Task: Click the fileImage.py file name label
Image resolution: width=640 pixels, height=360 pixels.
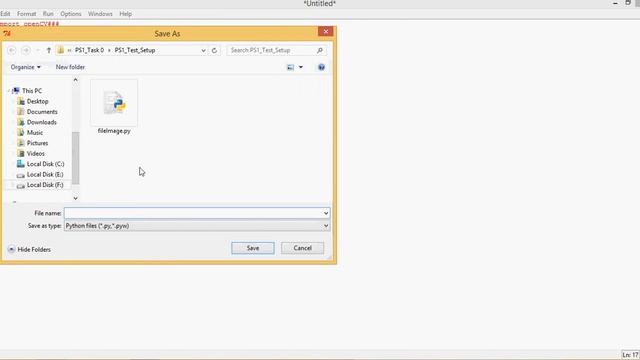Action: point(114,131)
